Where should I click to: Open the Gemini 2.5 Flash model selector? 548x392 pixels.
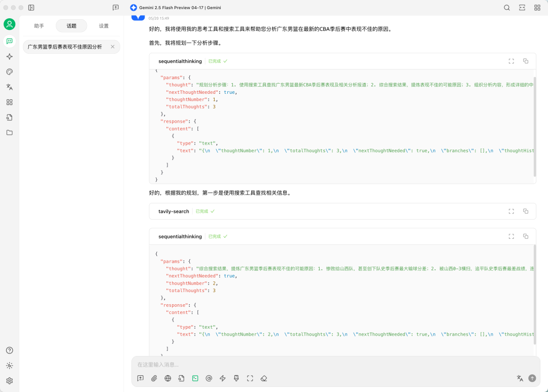pos(176,8)
